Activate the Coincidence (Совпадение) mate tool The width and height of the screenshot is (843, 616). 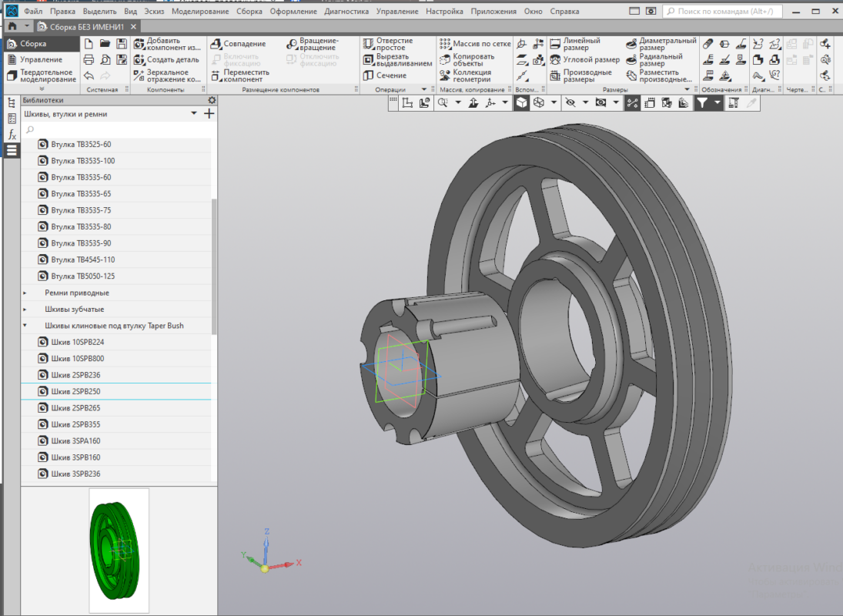(239, 44)
